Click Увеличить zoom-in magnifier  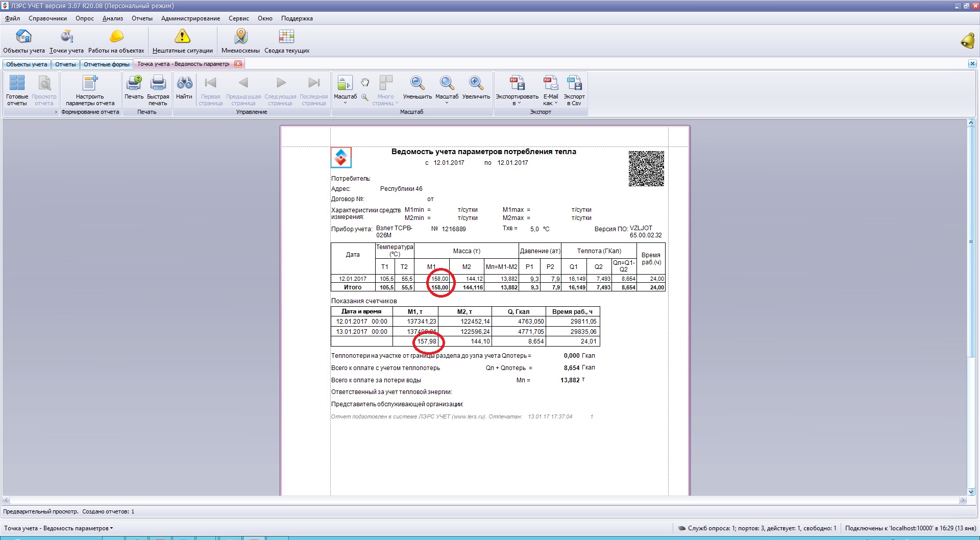(x=476, y=83)
